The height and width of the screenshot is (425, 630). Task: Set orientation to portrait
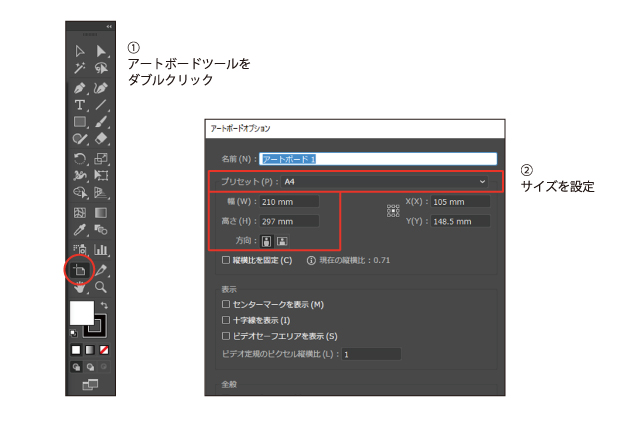coord(266,241)
